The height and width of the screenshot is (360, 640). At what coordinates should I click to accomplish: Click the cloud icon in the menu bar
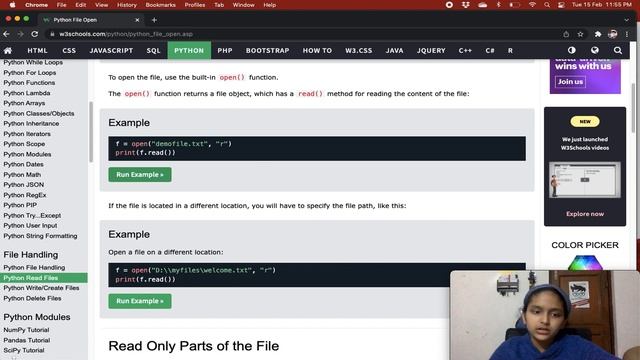(482, 5)
